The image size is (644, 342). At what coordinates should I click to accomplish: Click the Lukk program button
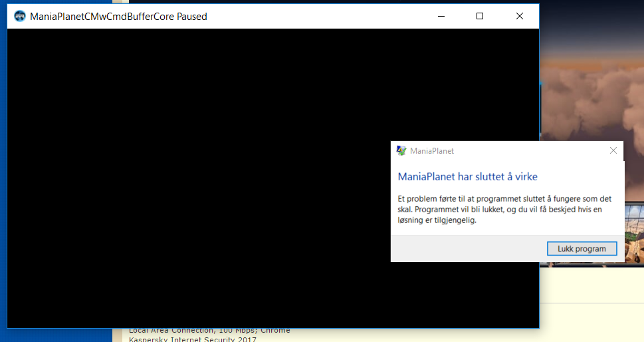[582, 249]
